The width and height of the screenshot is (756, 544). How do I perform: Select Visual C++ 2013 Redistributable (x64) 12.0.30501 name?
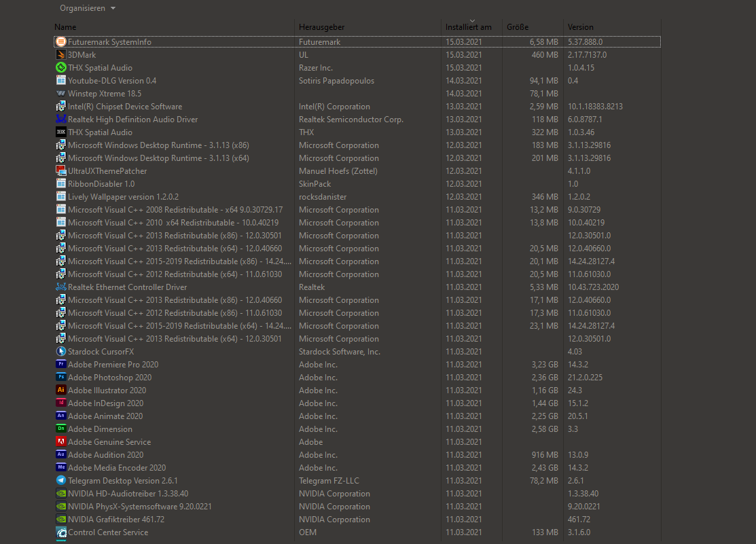(175, 338)
